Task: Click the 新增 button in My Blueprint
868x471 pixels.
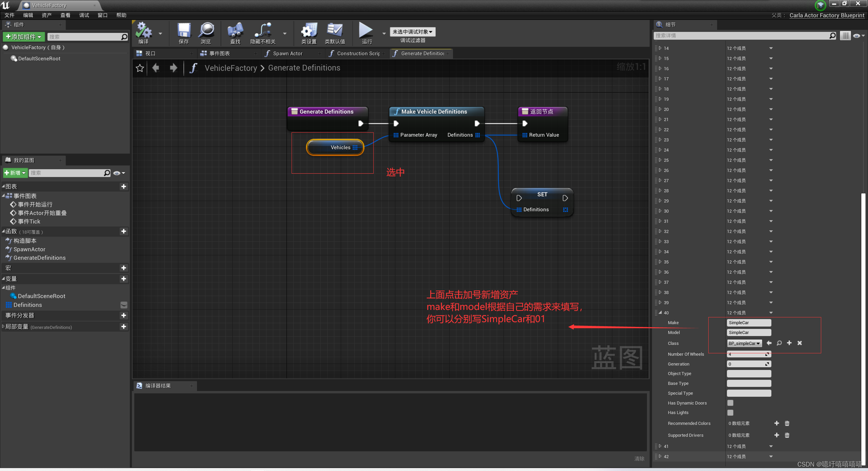Action: (15, 173)
